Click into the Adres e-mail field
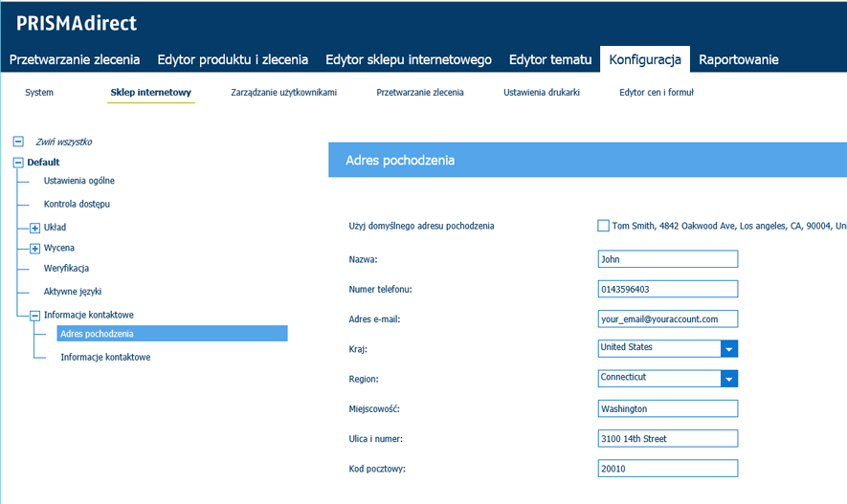 tap(668, 318)
